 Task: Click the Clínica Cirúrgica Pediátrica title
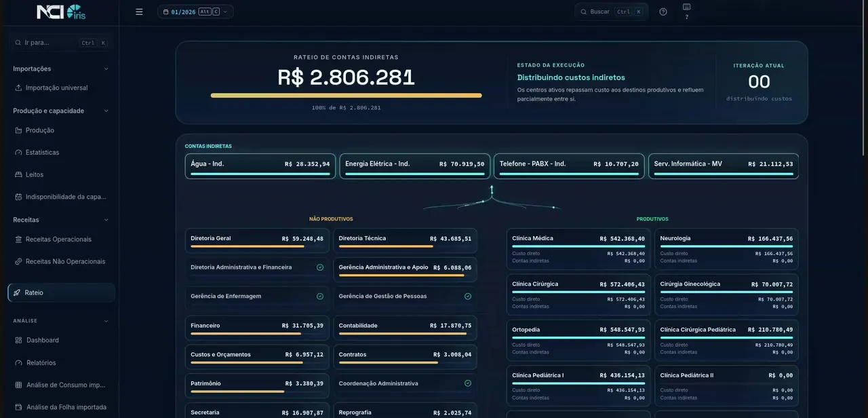(x=698, y=329)
